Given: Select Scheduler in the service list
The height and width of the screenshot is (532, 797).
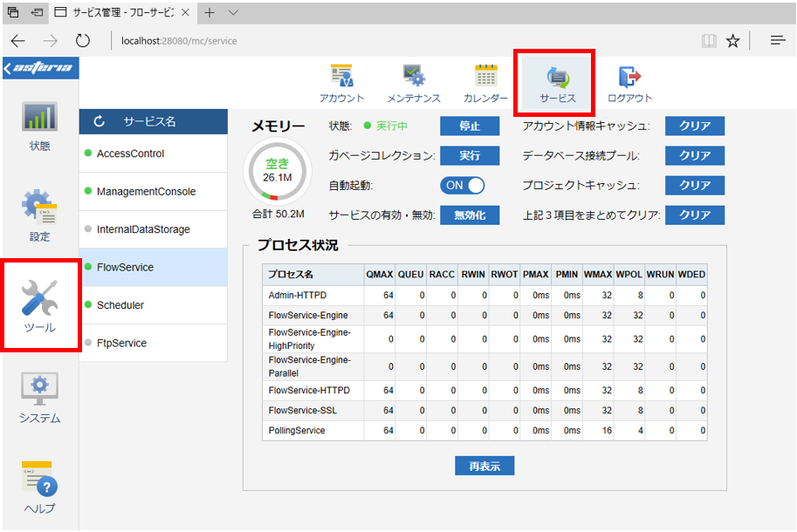Looking at the screenshot, I should click(153, 305).
